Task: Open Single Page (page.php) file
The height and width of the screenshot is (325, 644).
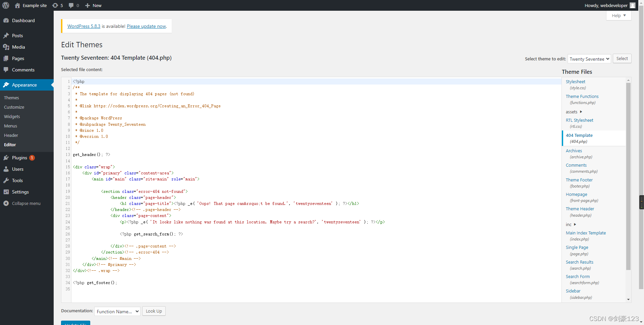Action: pyautogui.click(x=577, y=251)
